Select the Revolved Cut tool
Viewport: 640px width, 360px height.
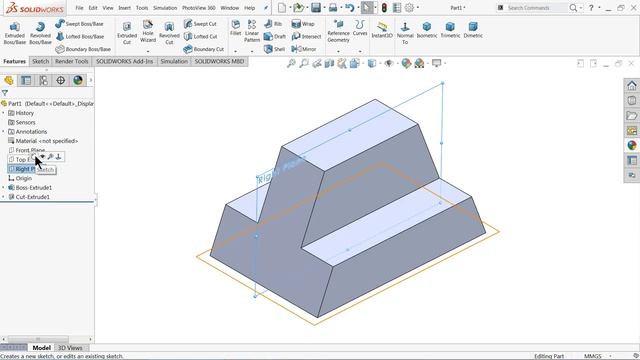click(169, 33)
